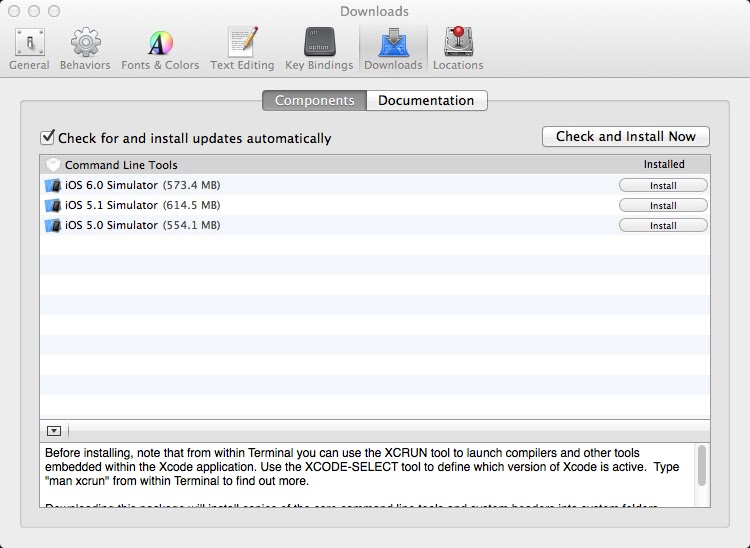Image resolution: width=750 pixels, height=548 pixels.
Task: Open the Behaviors gear preferences
Action: point(85,49)
